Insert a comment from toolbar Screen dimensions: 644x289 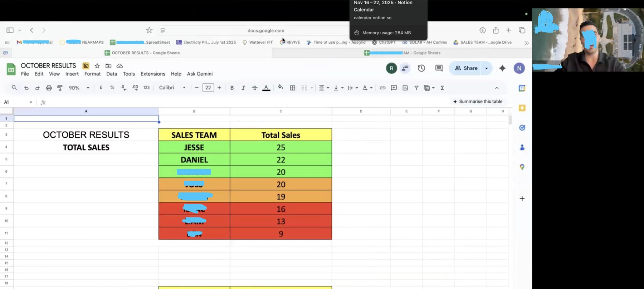click(394, 88)
